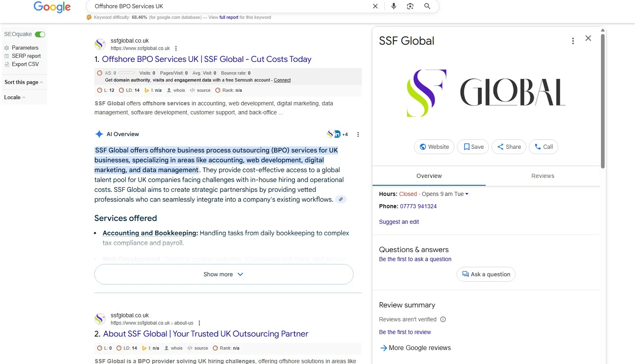Click L: 0 metric on second result
635x364 pixels.
pyautogui.click(x=105, y=348)
